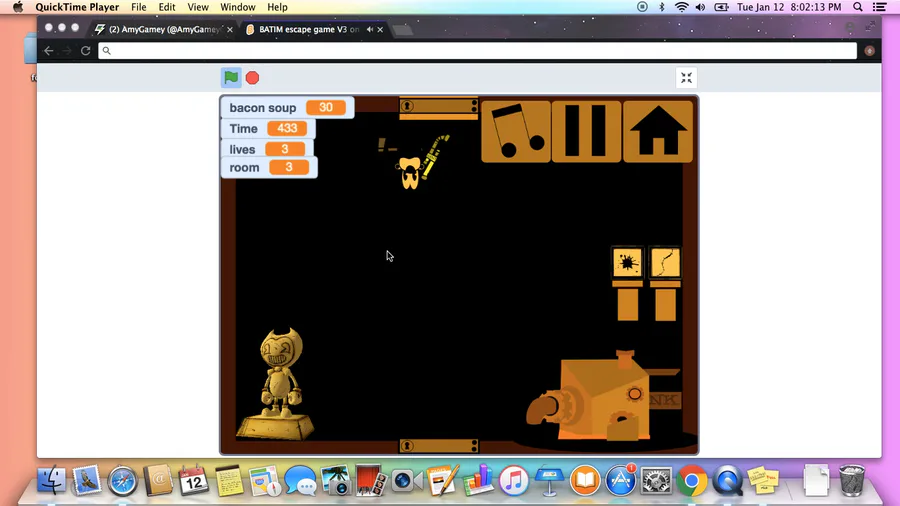
Task: Open the Edit menu
Action: pyautogui.click(x=166, y=7)
